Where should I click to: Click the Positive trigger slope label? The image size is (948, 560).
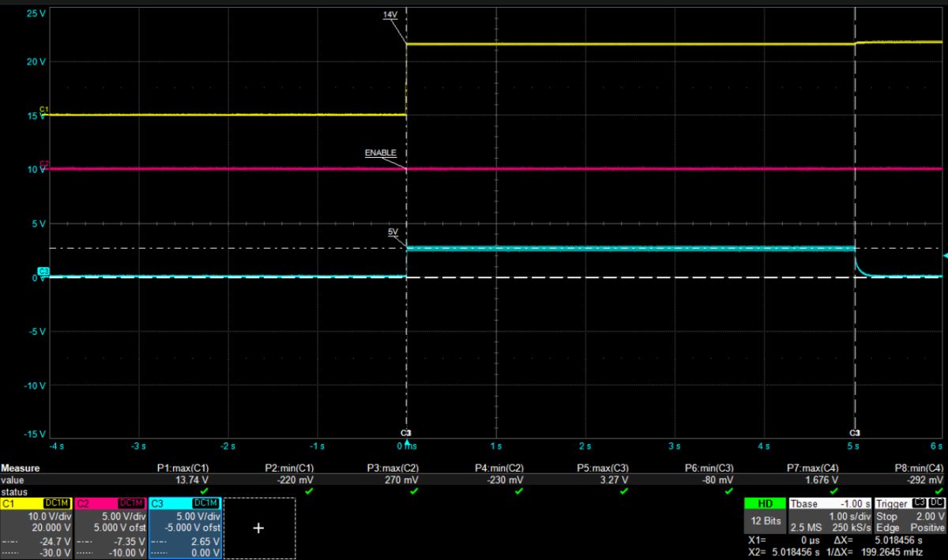[927, 527]
